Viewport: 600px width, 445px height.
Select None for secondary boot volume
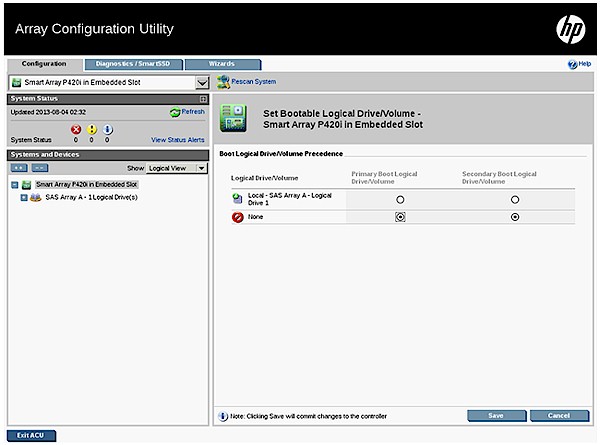pyautogui.click(x=515, y=217)
